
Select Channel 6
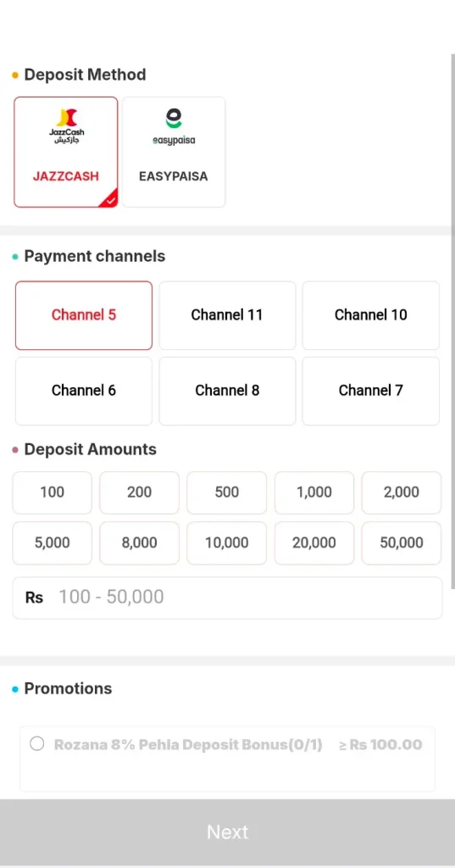[x=84, y=391]
